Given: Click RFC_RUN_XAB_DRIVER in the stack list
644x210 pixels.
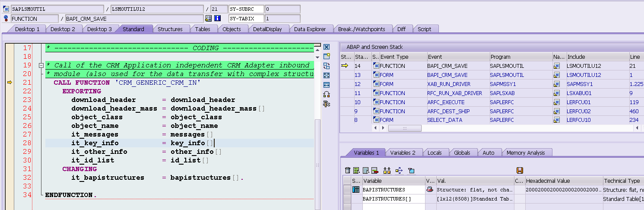Looking at the screenshot, I should pos(455,93).
